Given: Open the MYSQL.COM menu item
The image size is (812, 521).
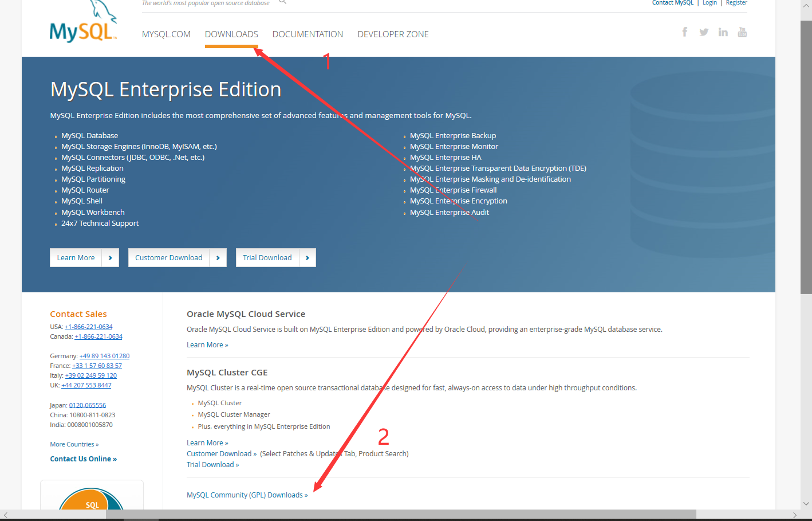Looking at the screenshot, I should [x=166, y=34].
